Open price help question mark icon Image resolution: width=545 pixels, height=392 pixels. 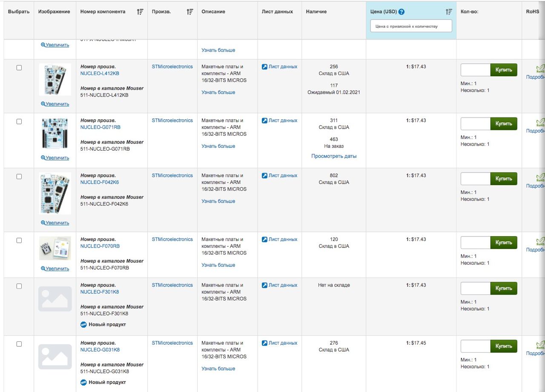point(402,12)
